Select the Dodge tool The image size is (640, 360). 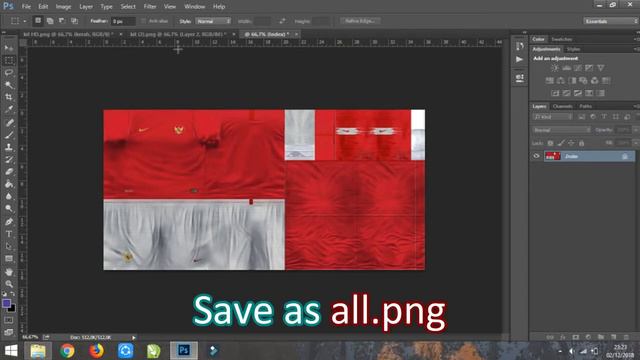(9, 209)
